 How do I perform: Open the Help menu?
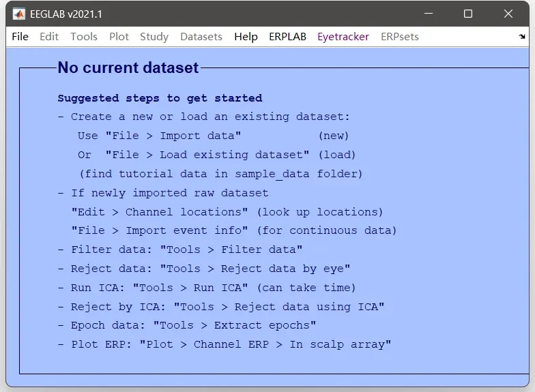(x=246, y=37)
